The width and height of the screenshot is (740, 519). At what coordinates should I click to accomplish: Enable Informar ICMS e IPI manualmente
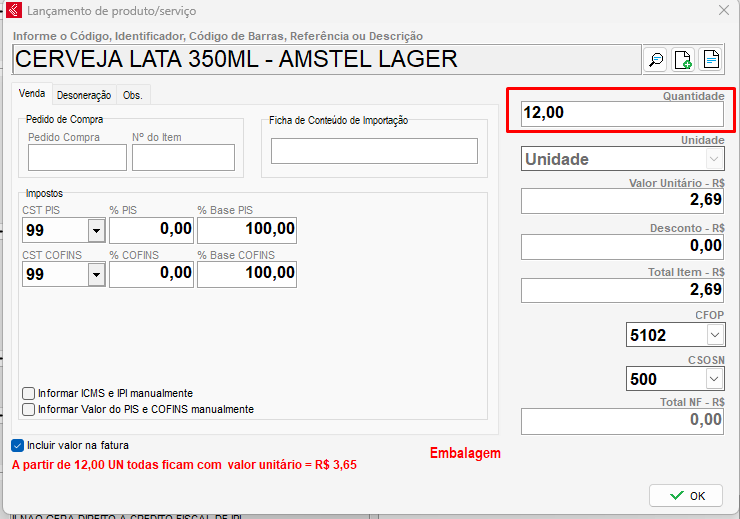[x=28, y=394]
